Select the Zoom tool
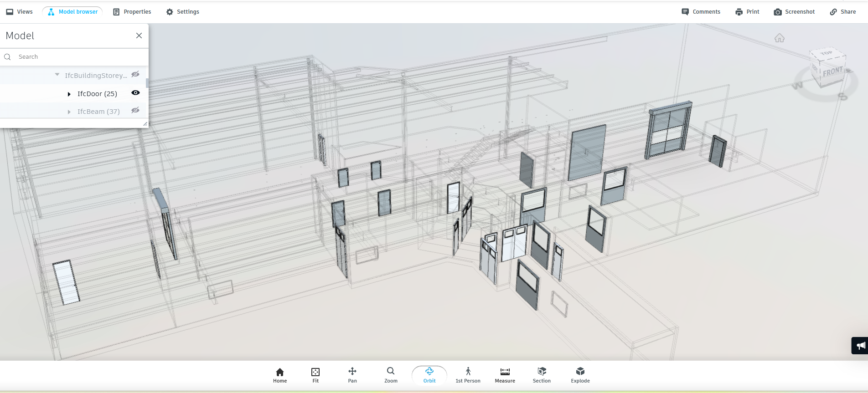The image size is (868, 393). coord(391,375)
